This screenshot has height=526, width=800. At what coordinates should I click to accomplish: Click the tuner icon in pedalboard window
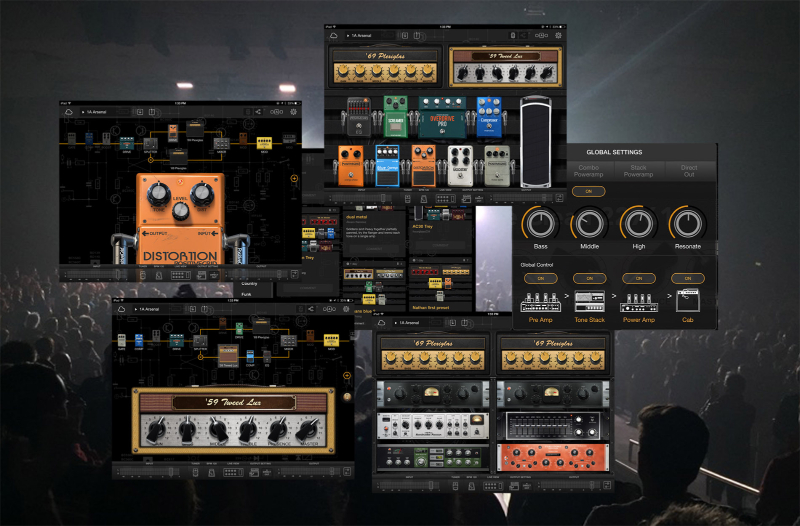click(x=408, y=199)
